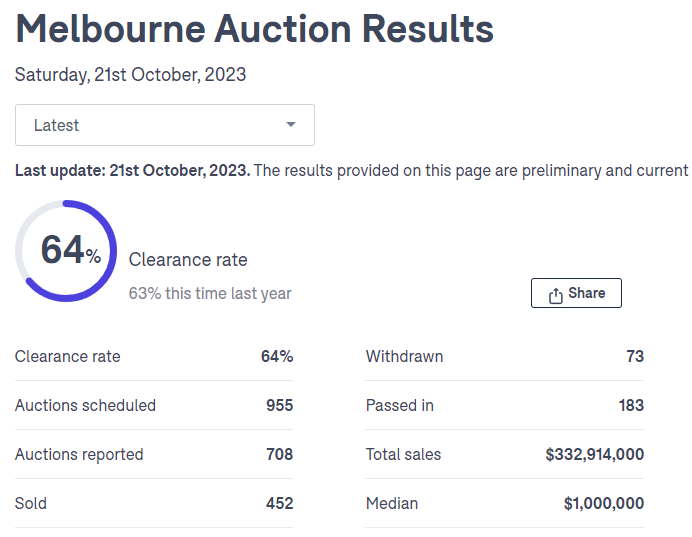The height and width of the screenshot is (537, 692).
Task: Select the Auctions scheduled row label
Action: pos(85,405)
